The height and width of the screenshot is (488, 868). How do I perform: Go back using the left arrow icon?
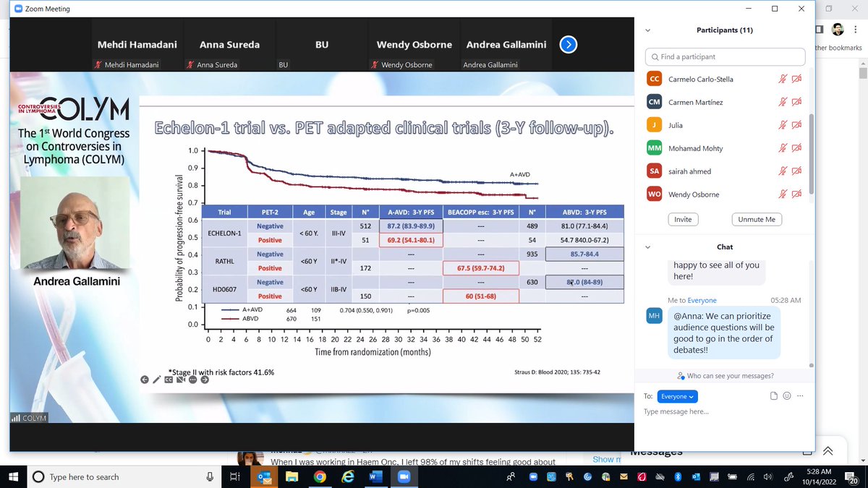coord(145,380)
